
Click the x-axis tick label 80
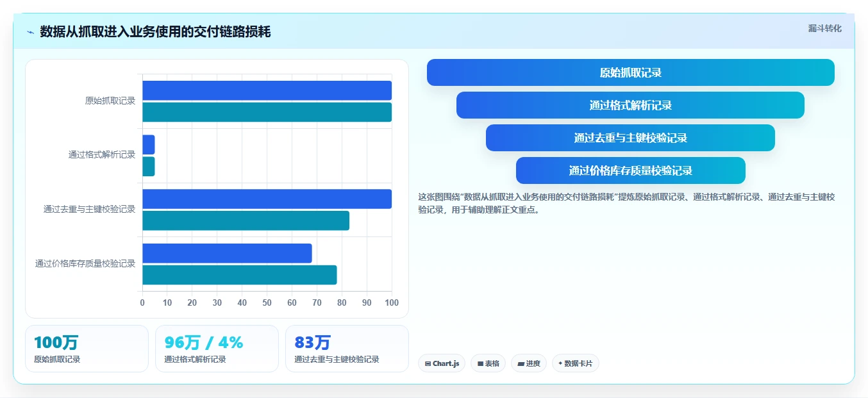click(x=342, y=303)
